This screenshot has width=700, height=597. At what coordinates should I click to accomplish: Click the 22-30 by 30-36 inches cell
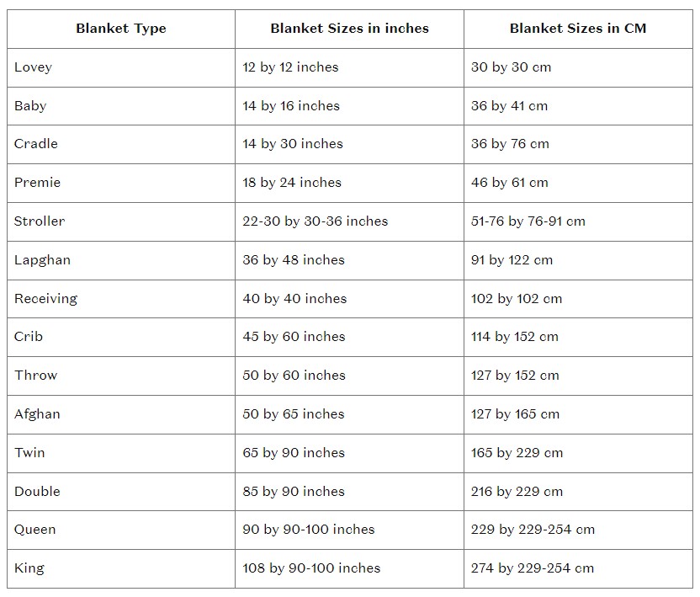tap(316, 221)
